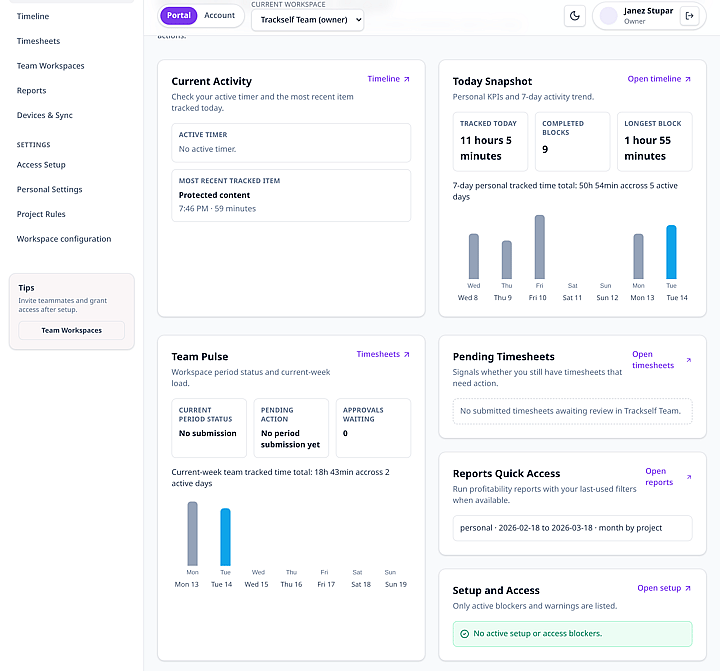Click Tracked Today KPI card
The height and width of the screenshot is (671, 720).
(x=490, y=142)
